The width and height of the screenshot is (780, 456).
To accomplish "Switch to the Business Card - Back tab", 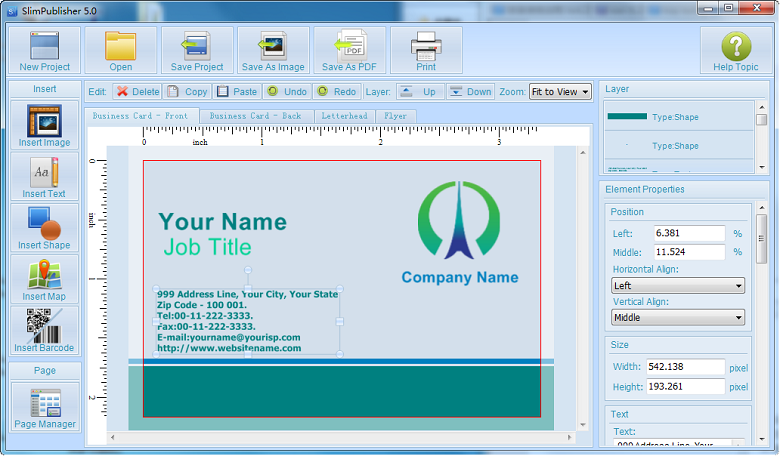I will tap(255, 116).
